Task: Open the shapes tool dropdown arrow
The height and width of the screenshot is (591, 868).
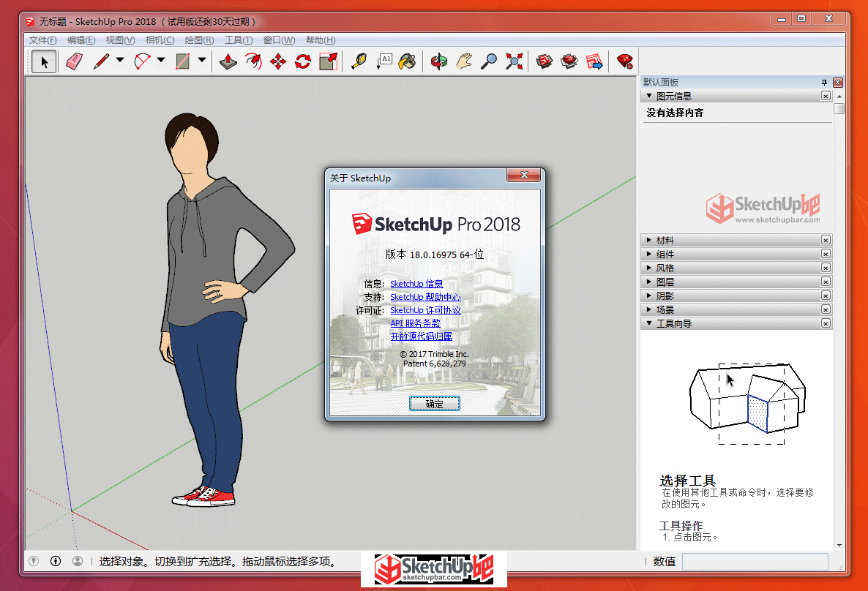Action: 202,60
